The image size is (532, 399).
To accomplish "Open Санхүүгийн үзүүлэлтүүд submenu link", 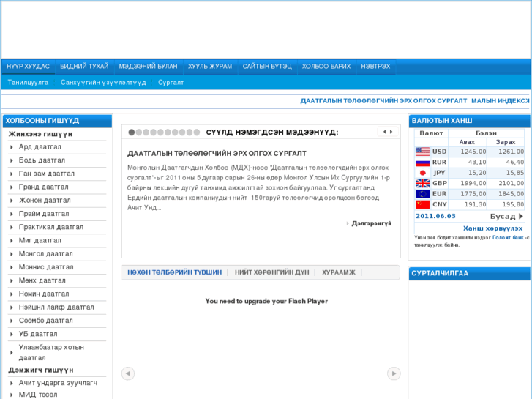I will point(103,83).
